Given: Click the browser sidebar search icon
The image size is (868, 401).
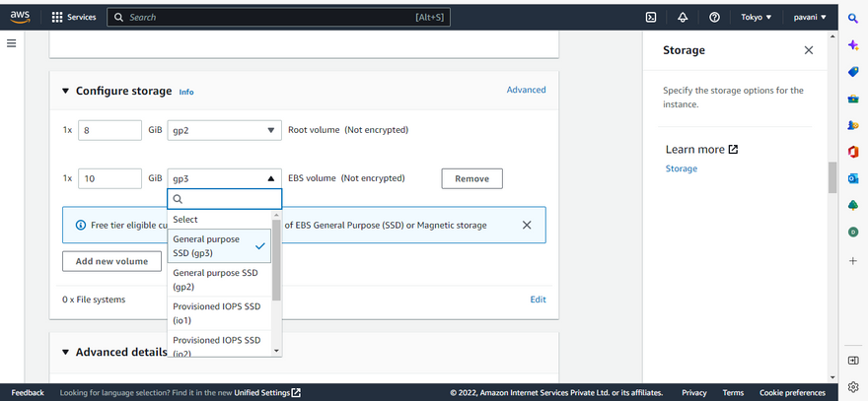Looking at the screenshot, I should [x=853, y=18].
